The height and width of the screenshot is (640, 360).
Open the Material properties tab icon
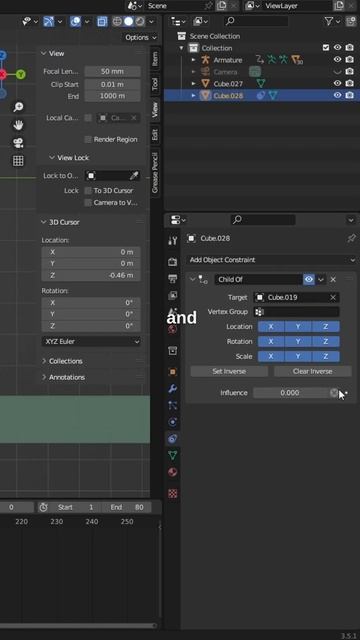(x=173, y=472)
